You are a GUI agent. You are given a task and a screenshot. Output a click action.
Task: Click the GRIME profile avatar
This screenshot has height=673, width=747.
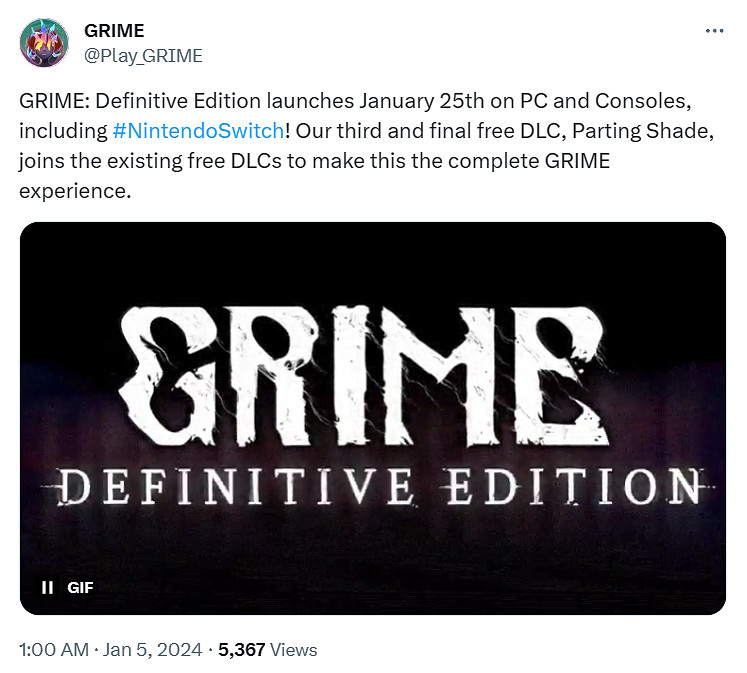(44, 43)
